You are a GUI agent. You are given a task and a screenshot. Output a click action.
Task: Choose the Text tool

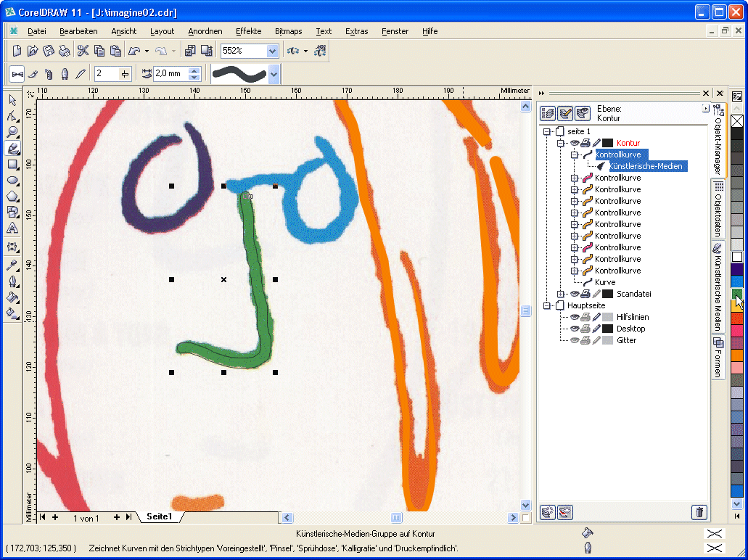tap(12, 229)
